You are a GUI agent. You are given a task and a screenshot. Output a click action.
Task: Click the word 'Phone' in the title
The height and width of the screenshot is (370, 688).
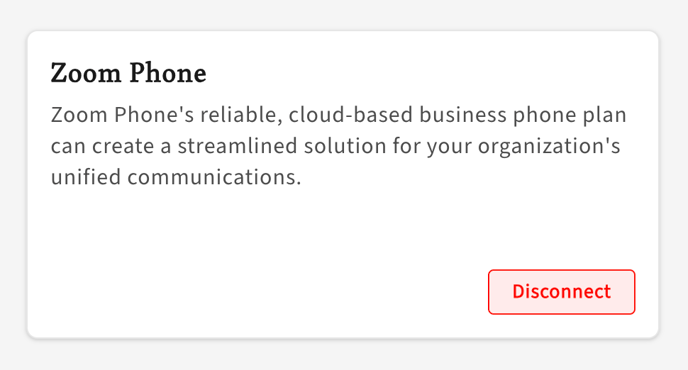tap(168, 73)
